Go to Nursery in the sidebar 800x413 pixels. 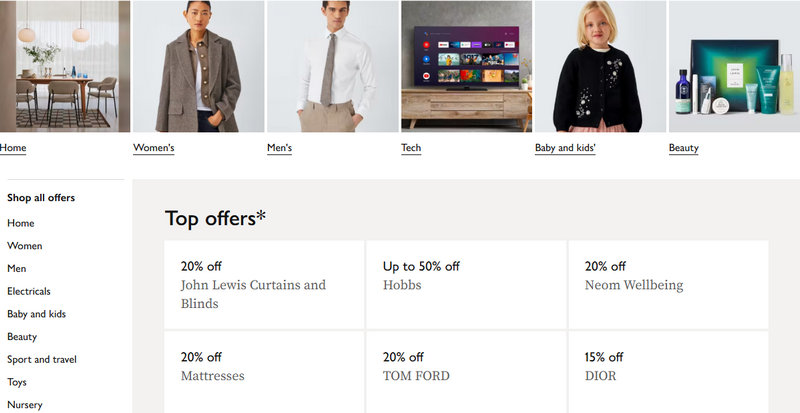[25, 405]
